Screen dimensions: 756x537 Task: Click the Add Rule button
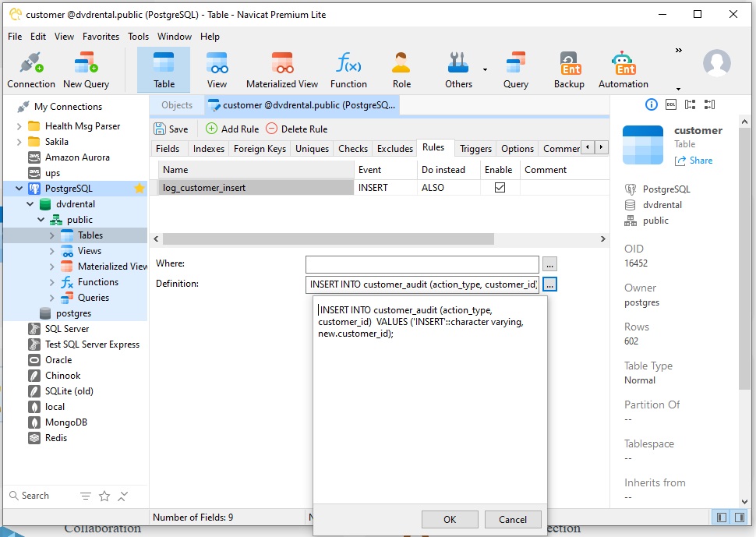[x=232, y=129]
